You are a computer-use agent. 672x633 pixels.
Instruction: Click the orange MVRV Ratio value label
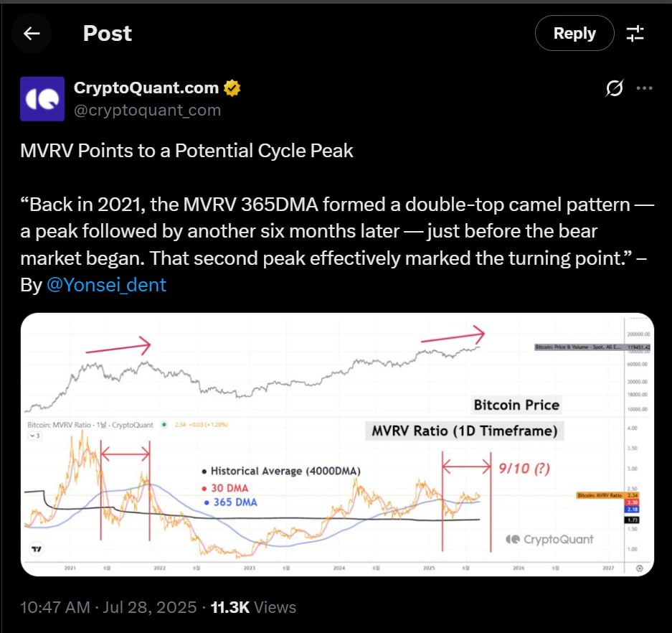pyautogui.click(x=607, y=495)
